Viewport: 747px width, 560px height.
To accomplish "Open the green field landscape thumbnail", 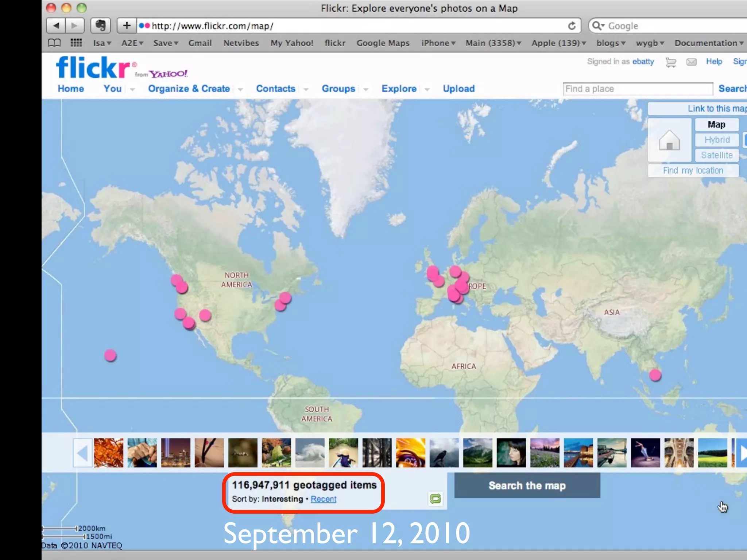I will tap(713, 453).
